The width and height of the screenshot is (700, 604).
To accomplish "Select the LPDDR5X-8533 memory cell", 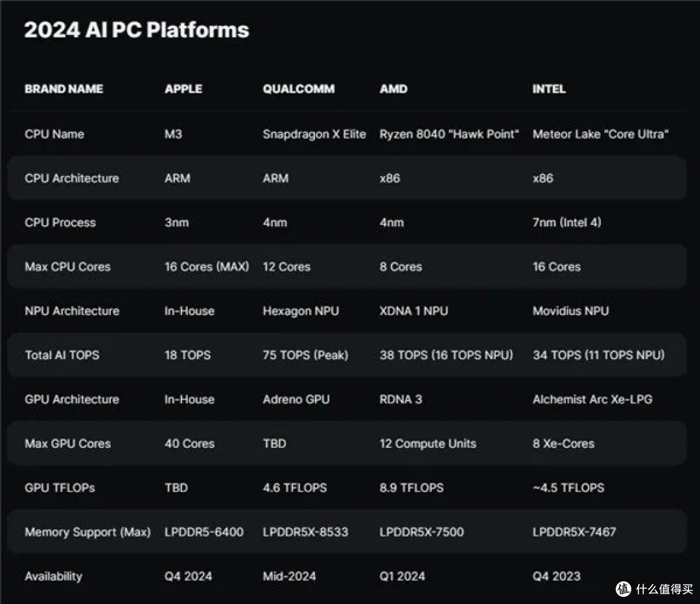I will click(x=305, y=532).
